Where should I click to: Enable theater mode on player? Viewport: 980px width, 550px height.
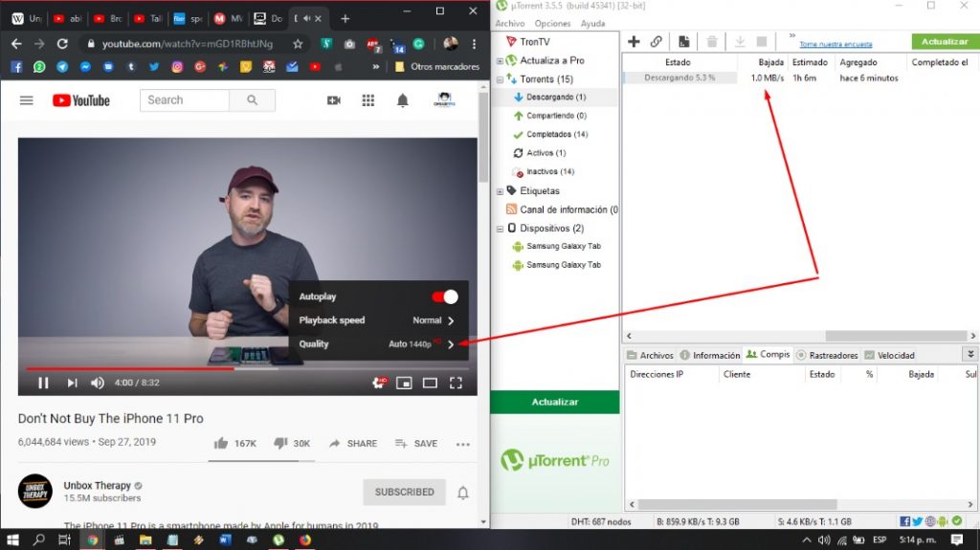tap(430, 383)
